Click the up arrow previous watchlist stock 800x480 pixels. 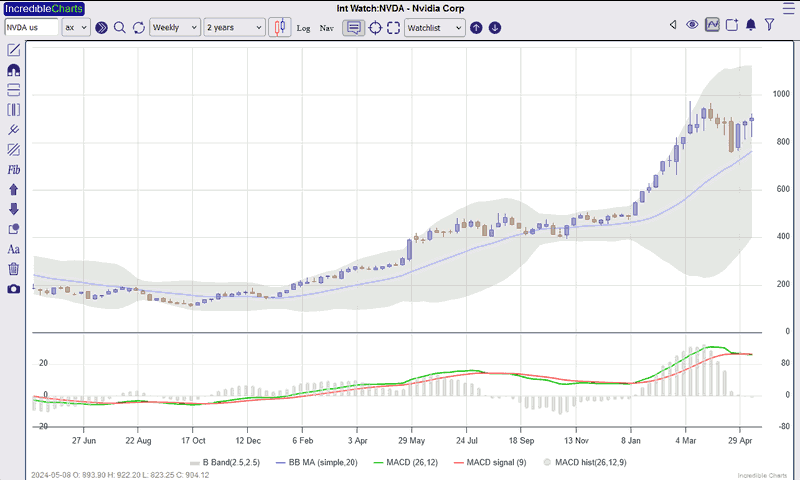[476, 28]
